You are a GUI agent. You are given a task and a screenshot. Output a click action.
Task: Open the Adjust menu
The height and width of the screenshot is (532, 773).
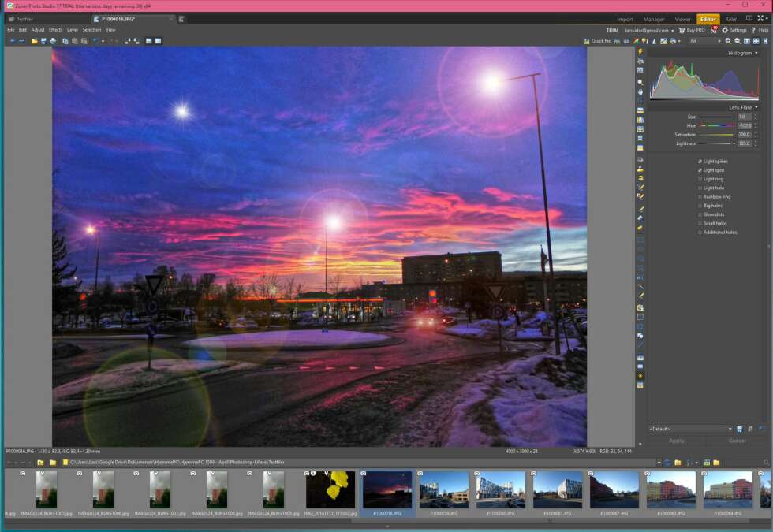pyautogui.click(x=38, y=30)
